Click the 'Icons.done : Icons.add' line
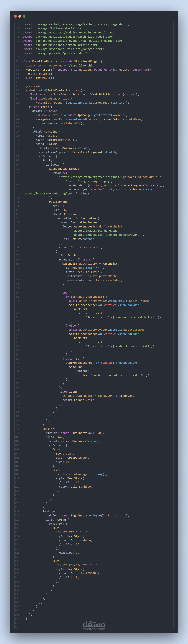188x644 pixels. pos(99,396)
